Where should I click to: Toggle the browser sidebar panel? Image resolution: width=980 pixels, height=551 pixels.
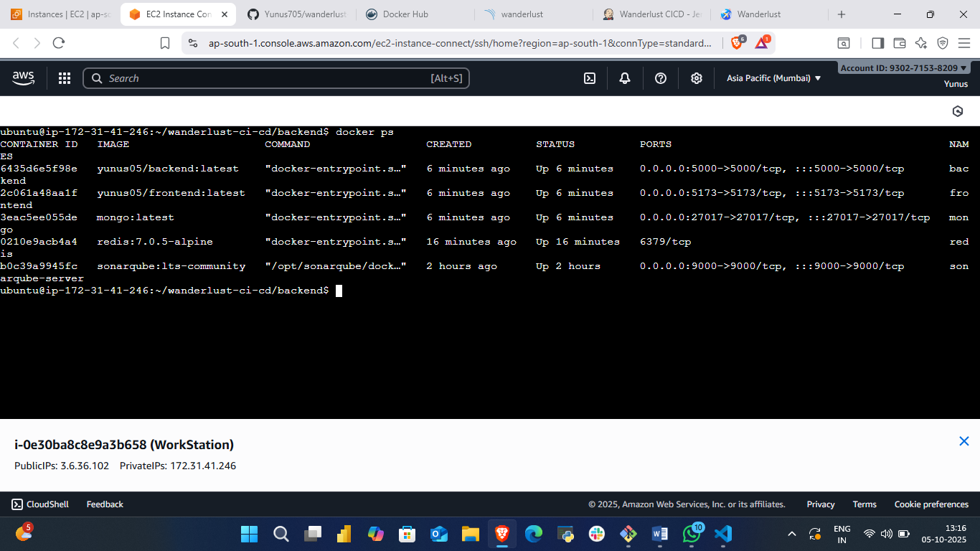tap(877, 43)
